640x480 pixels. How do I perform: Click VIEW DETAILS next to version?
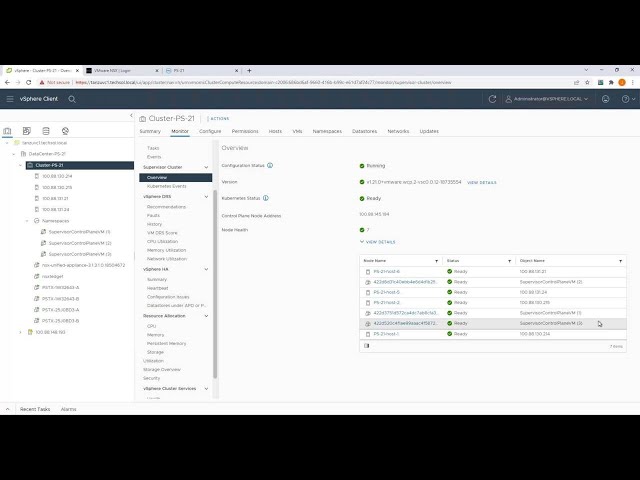tap(482, 182)
